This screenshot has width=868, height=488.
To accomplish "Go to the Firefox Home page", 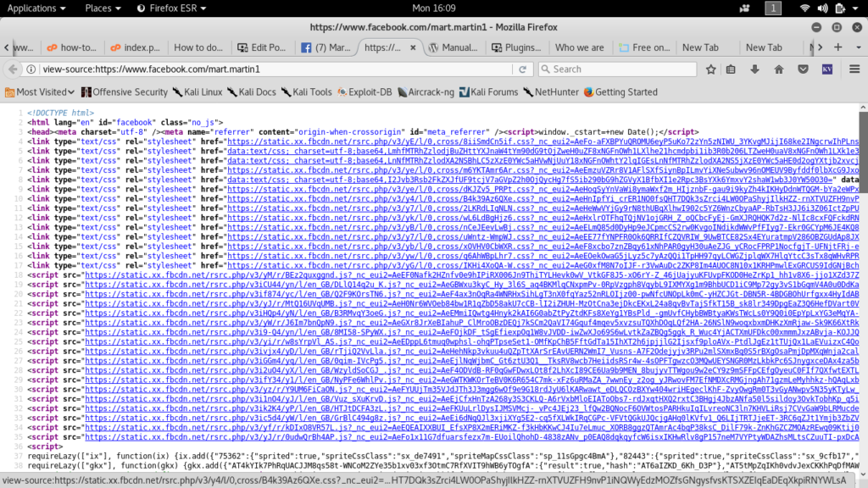I will 779,69.
